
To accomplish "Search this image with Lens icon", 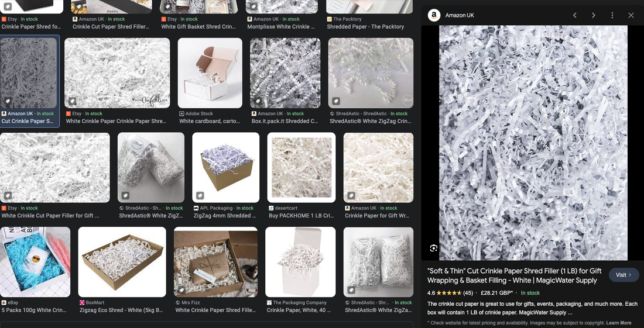I will coord(433,248).
